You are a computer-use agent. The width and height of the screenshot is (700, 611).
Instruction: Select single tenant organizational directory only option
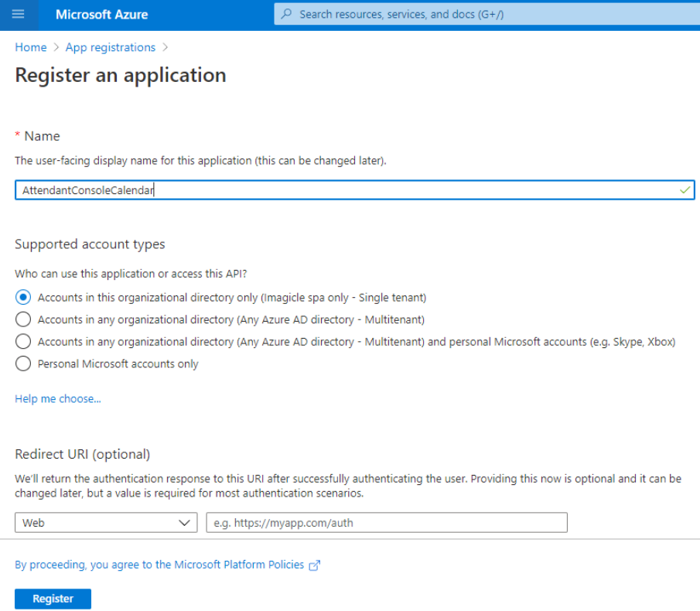click(23, 297)
